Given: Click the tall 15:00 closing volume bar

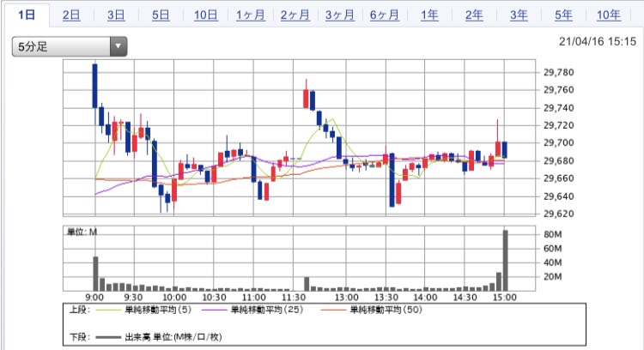Looking at the screenshot, I should pyautogui.click(x=505, y=261).
